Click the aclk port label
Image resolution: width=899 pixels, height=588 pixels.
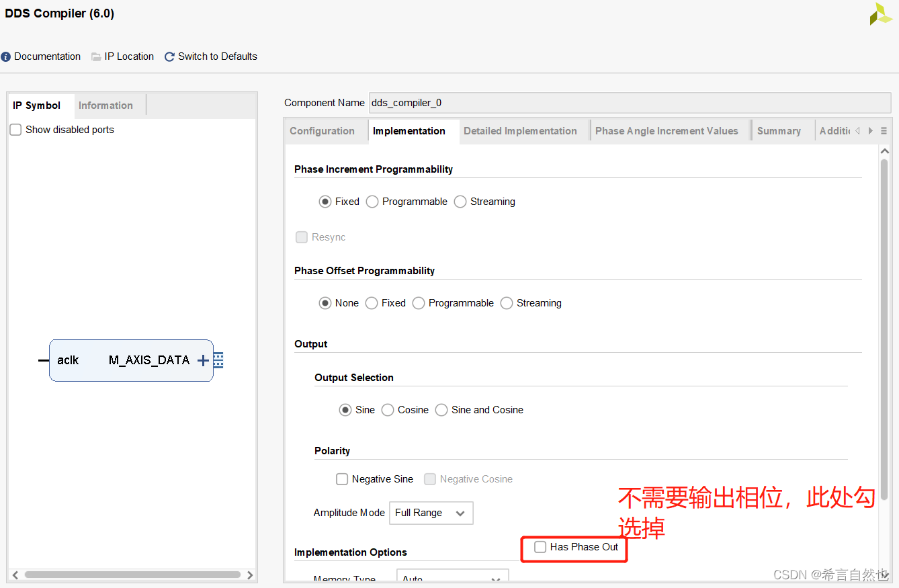pos(68,360)
